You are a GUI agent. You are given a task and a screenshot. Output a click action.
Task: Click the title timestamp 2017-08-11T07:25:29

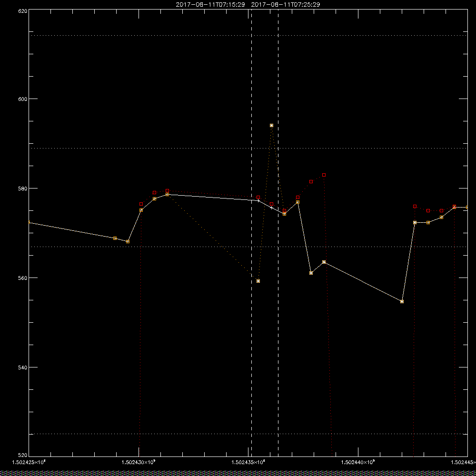(x=286, y=5)
